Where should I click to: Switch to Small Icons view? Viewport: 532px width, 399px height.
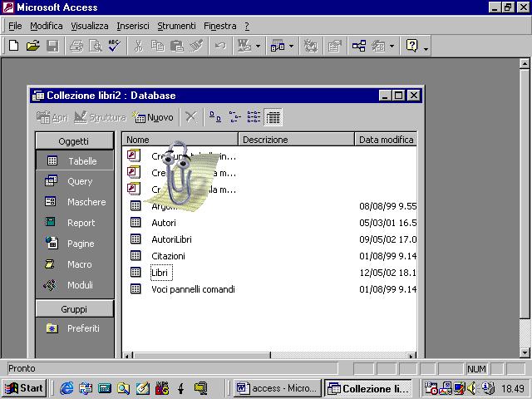[234, 117]
